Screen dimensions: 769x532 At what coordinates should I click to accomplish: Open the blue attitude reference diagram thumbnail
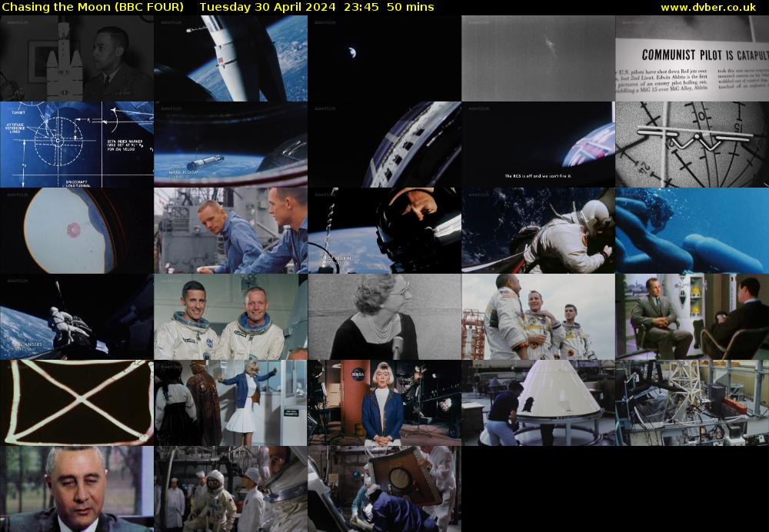[76, 145]
